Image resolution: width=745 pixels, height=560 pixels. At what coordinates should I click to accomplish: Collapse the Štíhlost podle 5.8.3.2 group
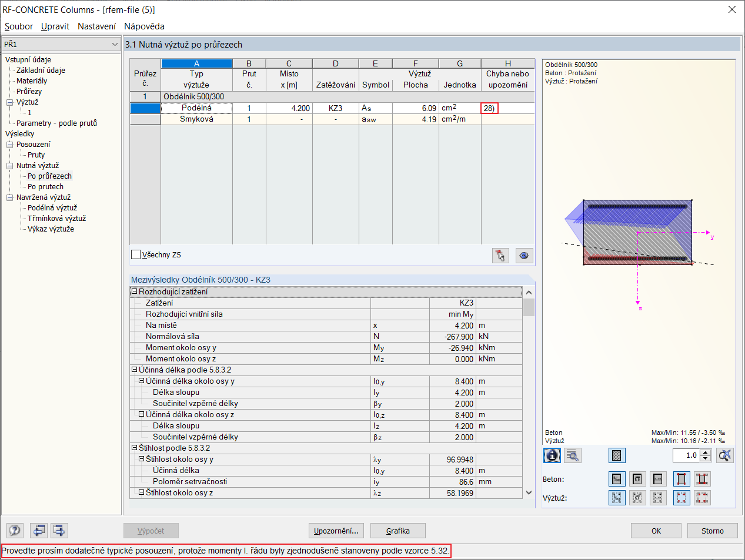tap(134, 448)
